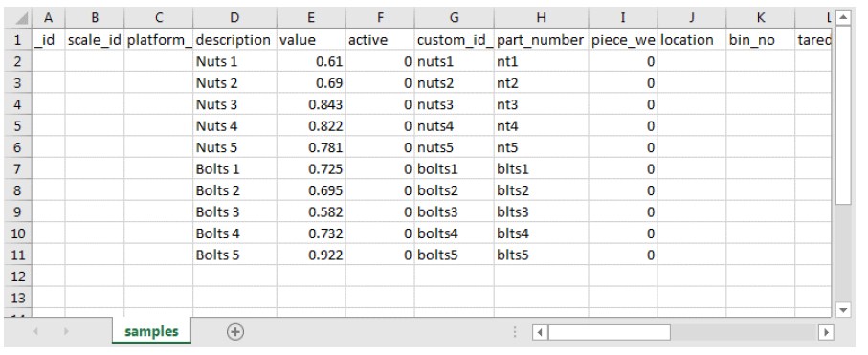Image resolution: width=868 pixels, height=355 pixels.
Task: Select the description header cell
Action: point(234,40)
